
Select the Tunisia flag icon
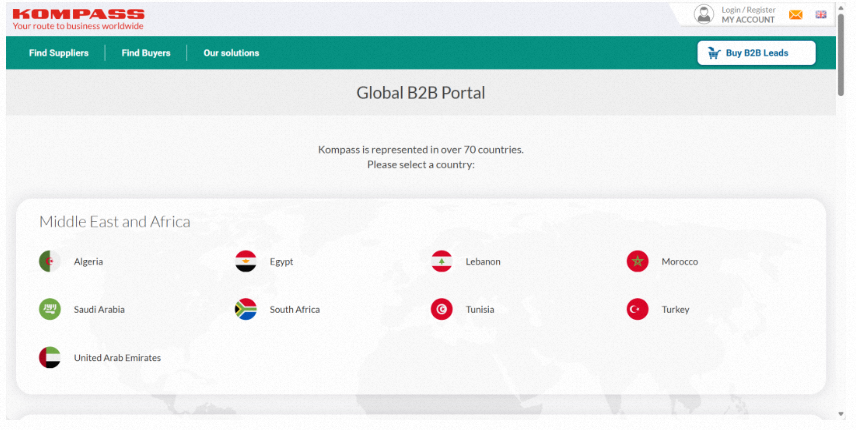(x=441, y=310)
